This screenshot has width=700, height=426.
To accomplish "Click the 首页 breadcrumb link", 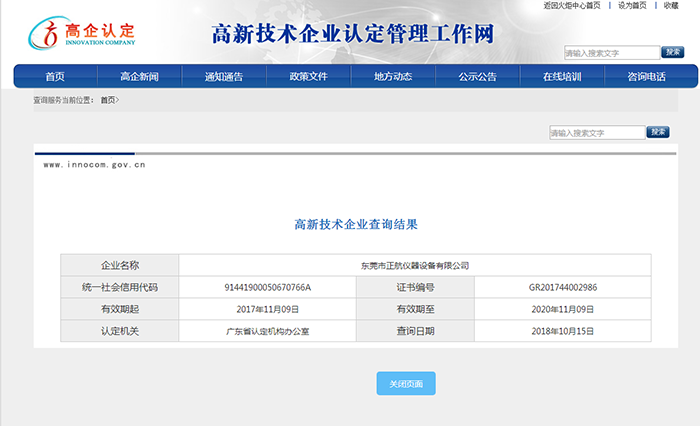I will pyautogui.click(x=108, y=100).
